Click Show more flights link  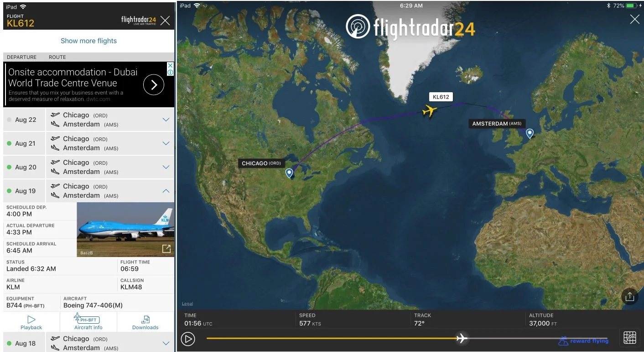coord(88,41)
